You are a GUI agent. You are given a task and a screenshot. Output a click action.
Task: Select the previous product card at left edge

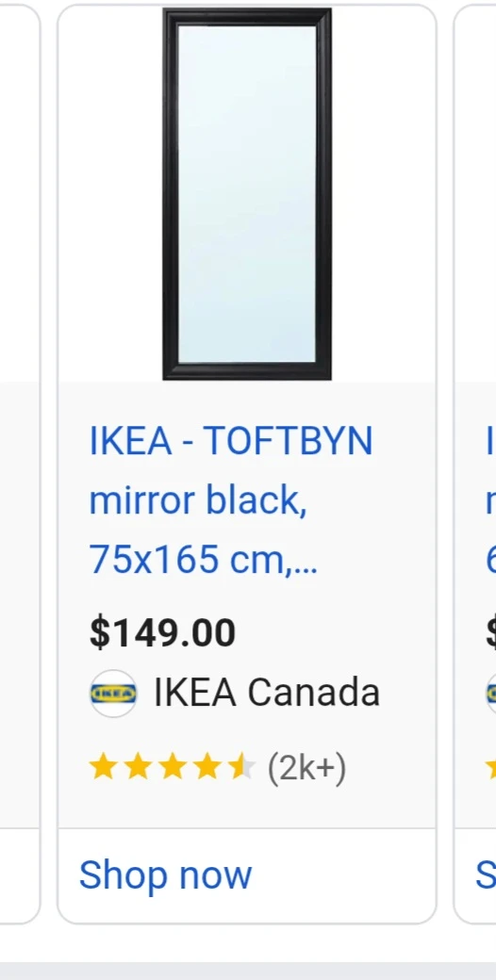[20, 464]
